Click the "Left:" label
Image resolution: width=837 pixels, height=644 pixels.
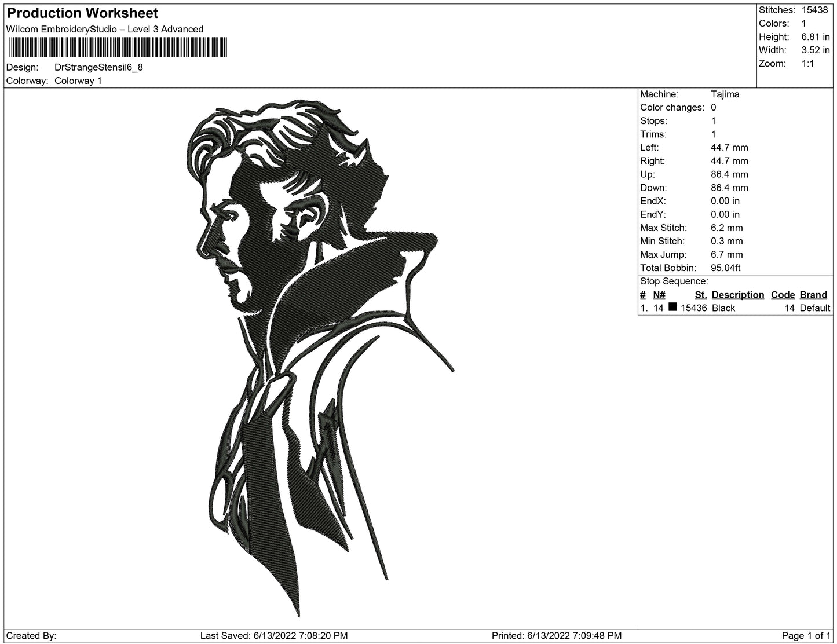(650, 148)
